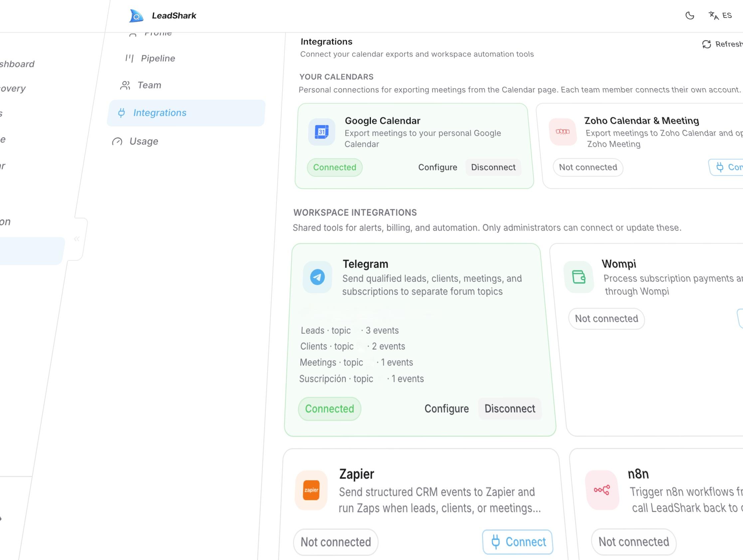Image resolution: width=743 pixels, height=560 pixels.
Task: Click the refresh circular arrows icon
Action: (x=707, y=44)
